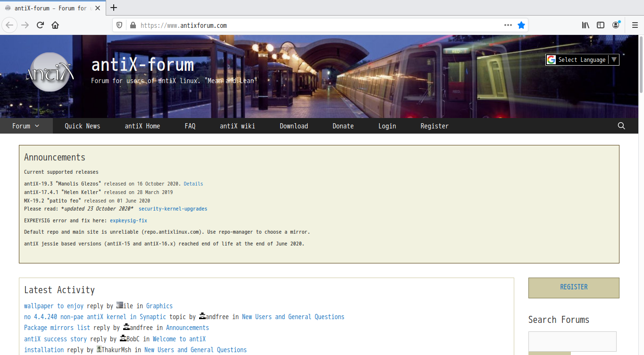Click the Google icon in language selector

[551, 59]
